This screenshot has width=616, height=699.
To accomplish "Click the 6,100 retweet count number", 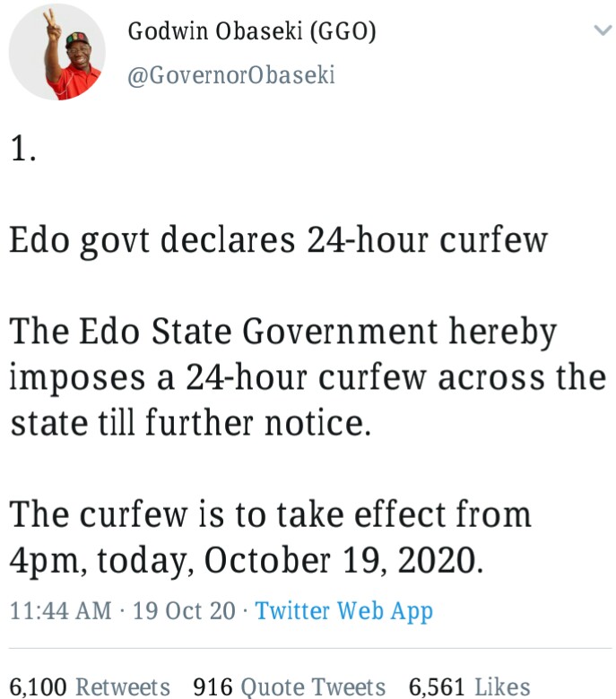I will 38,687.
